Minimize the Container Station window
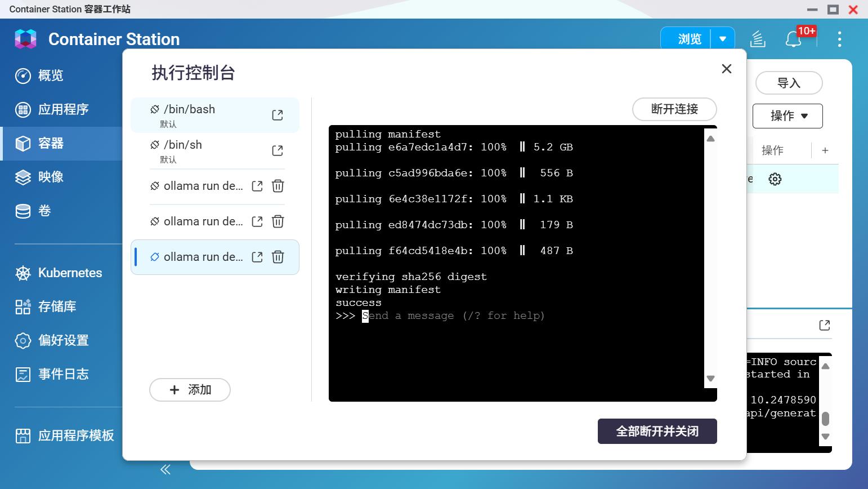This screenshot has width=868, height=489. point(812,10)
